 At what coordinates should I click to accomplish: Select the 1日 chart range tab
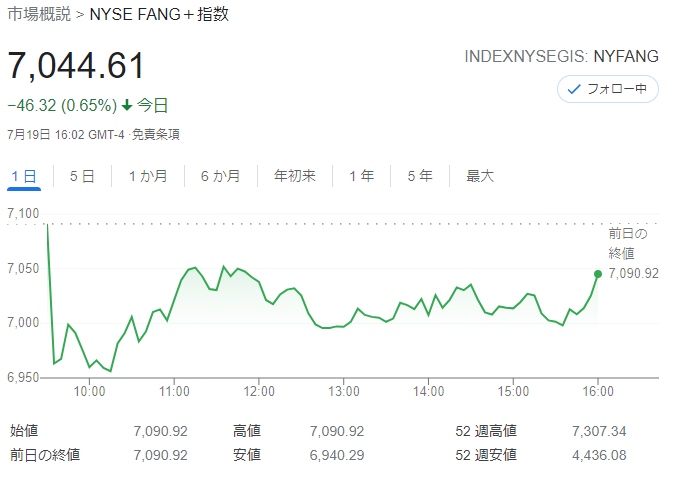[24, 176]
